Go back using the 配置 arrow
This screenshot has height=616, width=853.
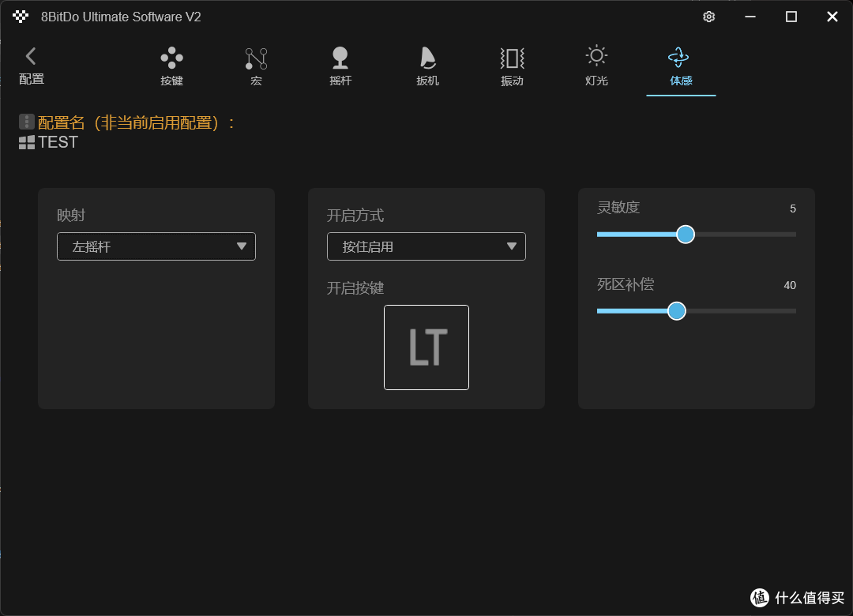[x=31, y=66]
